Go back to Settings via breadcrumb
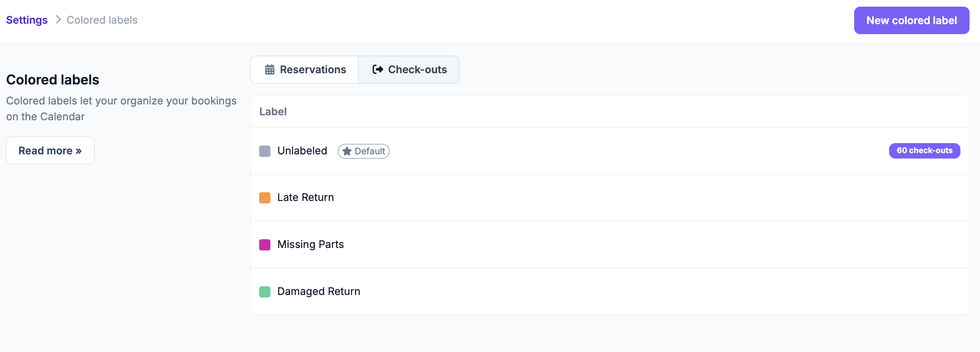Viewport: 980px width, 352px height. click(27, 20)
